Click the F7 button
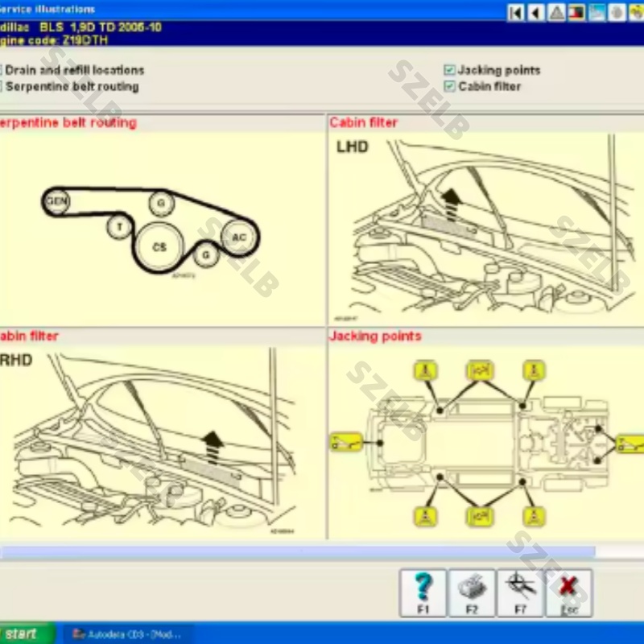644x644 pixels. (520, 593)
